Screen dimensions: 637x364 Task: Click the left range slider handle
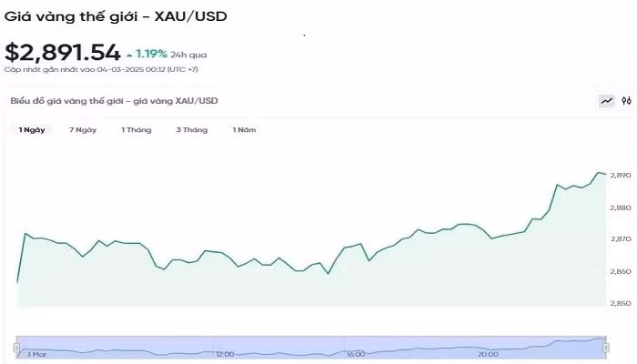click(x=16, y=345)
